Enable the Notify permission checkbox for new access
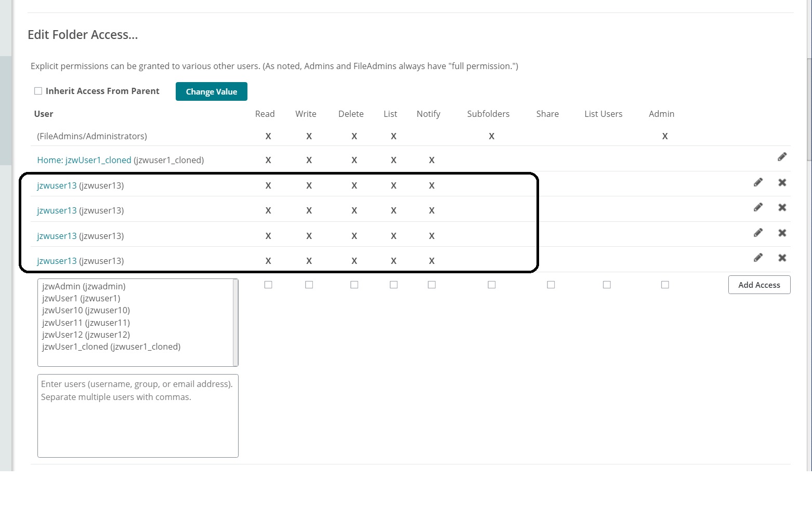The image size is (812, 506). [x=431, y=285]
